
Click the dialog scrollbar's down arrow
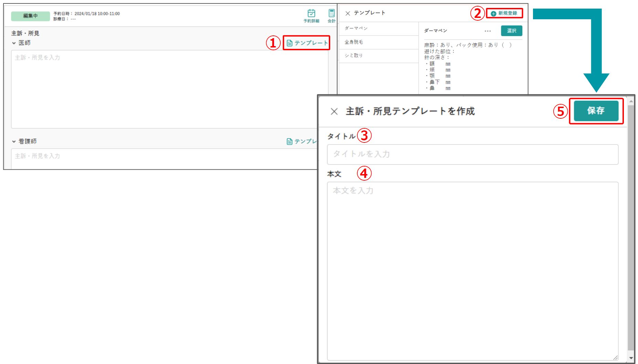tap(631, 358)
